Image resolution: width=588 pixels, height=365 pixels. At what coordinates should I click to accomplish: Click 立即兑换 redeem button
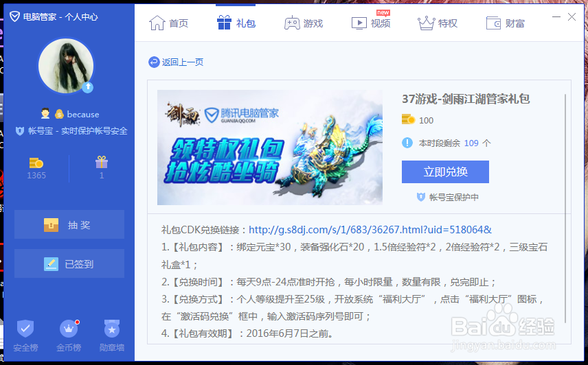445,172
